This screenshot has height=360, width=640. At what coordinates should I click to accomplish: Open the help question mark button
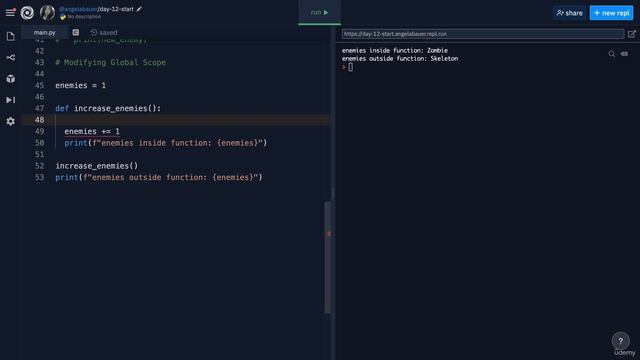620,341
